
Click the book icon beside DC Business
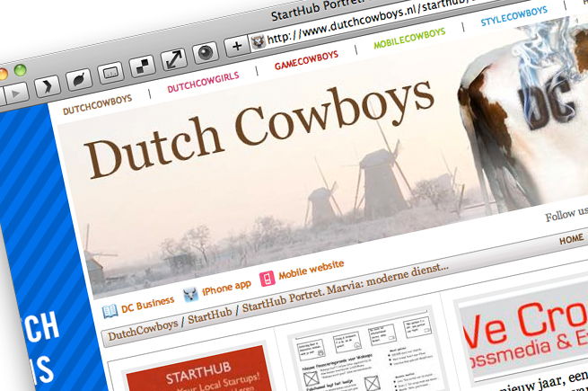(110, 311)
